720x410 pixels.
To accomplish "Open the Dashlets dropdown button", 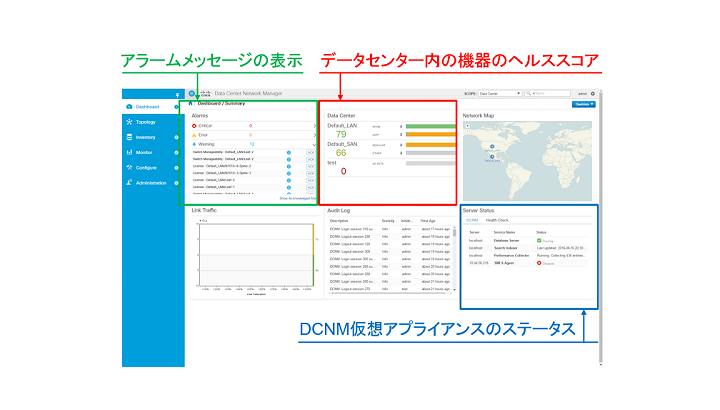I will (584, 103).
